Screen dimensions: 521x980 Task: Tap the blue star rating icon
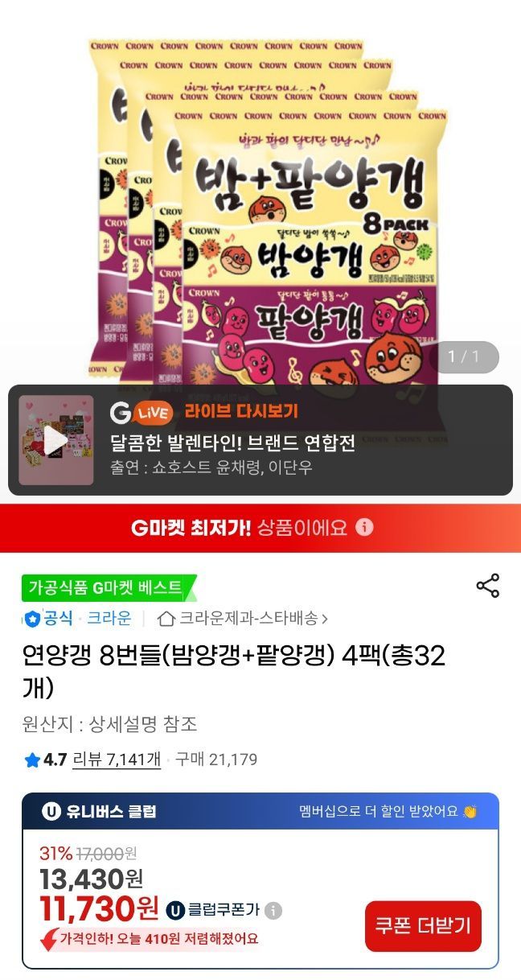(31, 760)
